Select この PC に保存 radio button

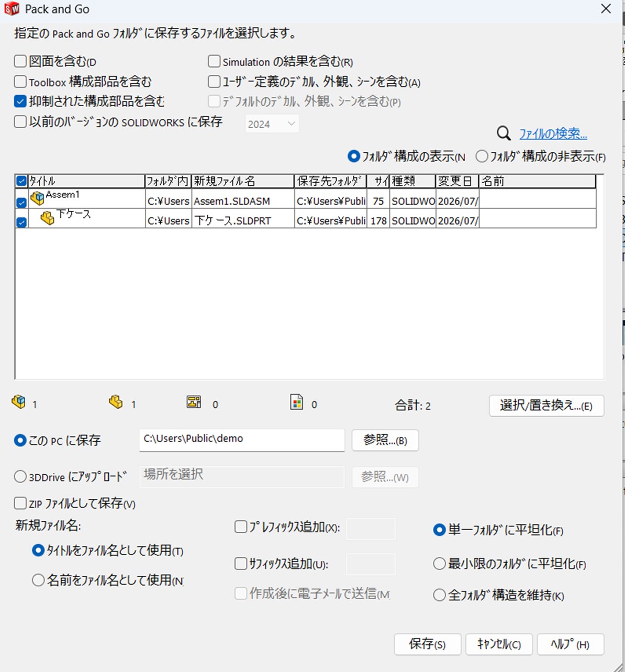(x=20, y=440)
